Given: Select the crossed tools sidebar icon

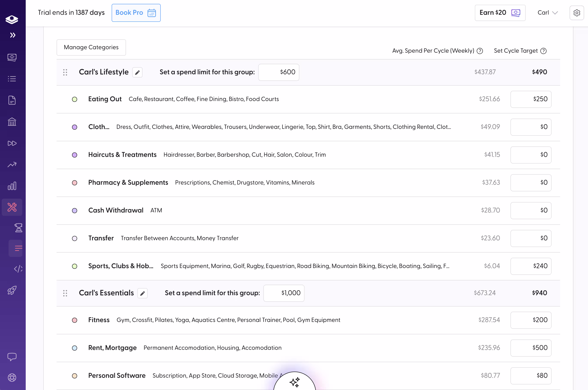Looking at the screenshot, I should click(x=12, y=207).
